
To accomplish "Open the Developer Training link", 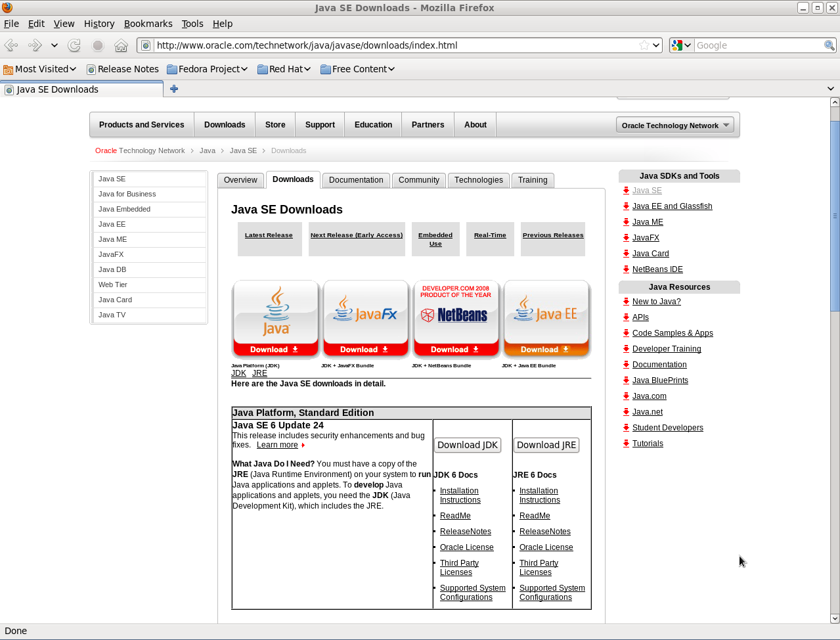I will [667, 349].
